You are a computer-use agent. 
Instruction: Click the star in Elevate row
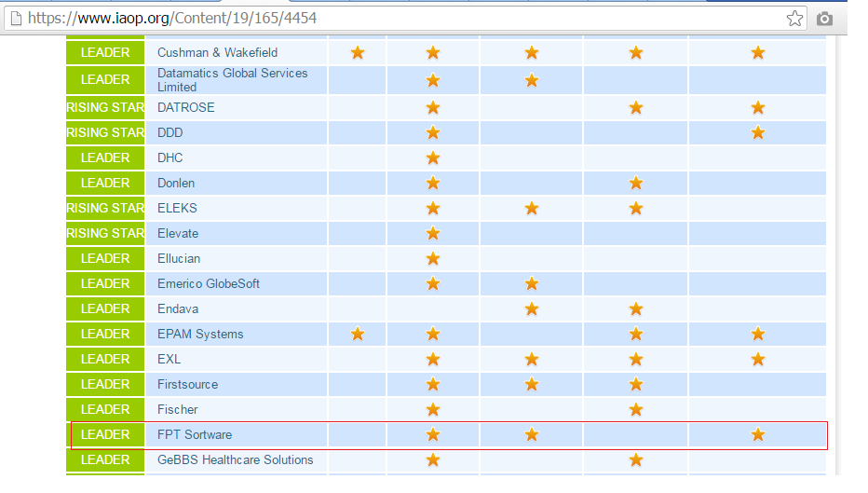pos(433,233)
